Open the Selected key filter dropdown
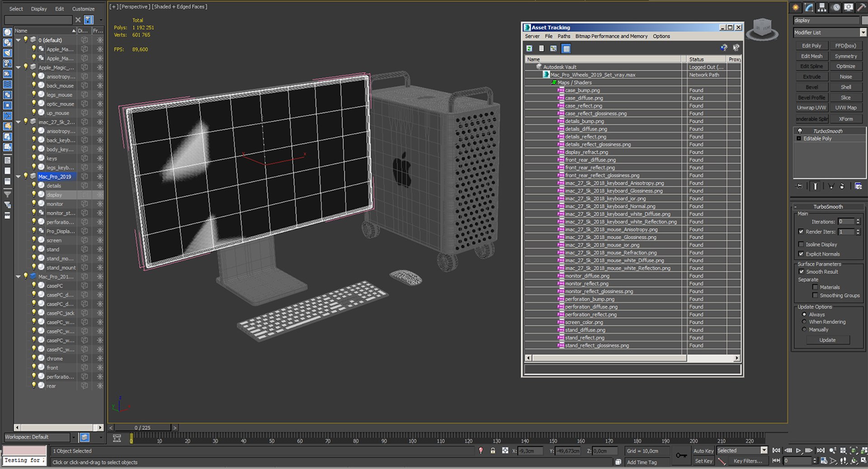The width and height of the screenshot is (868, 469). pyautogui.click(x=764, y=450)
